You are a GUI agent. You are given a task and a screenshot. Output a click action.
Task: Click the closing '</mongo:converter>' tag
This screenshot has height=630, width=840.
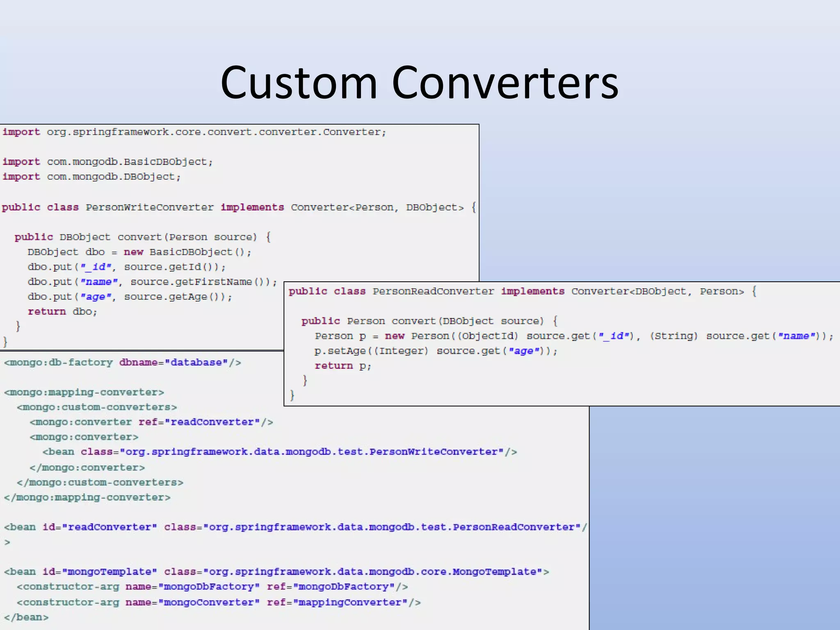pos(87,468)
